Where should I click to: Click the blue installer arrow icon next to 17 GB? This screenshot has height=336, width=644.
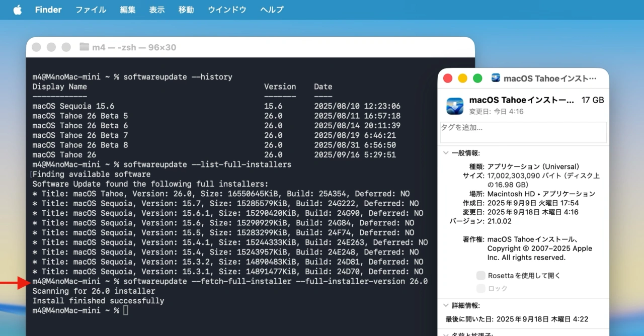[x=454, y=105]
